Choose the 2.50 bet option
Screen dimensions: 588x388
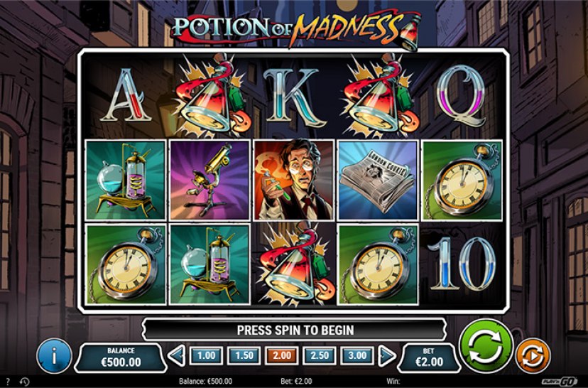point(320,355)
